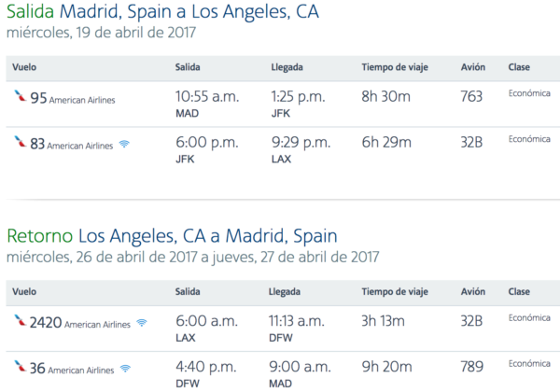
Task: Click the Retorno Los Angeles to Madrid heading
Action: tap(172, 236)
